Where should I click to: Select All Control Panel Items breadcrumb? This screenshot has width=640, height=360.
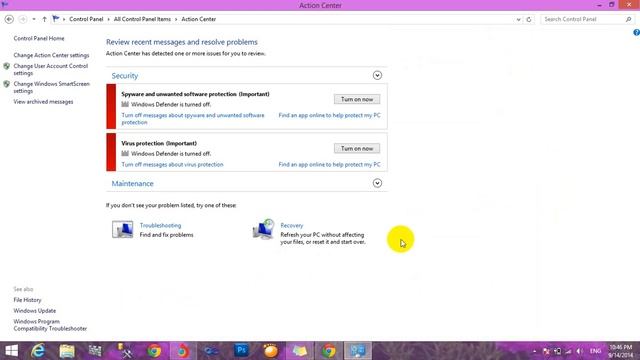(x=142, y=19)
